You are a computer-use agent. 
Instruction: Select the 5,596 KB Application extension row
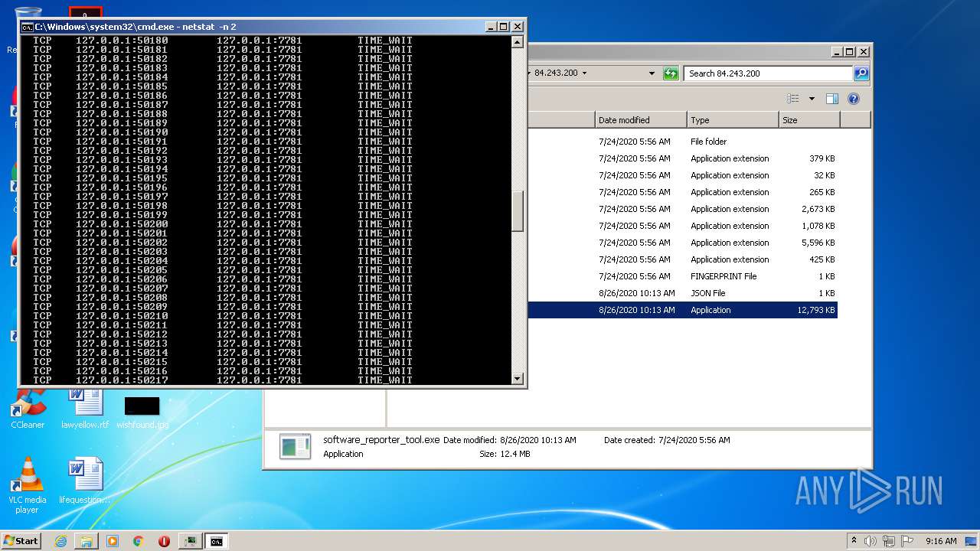tap(682, 243)
